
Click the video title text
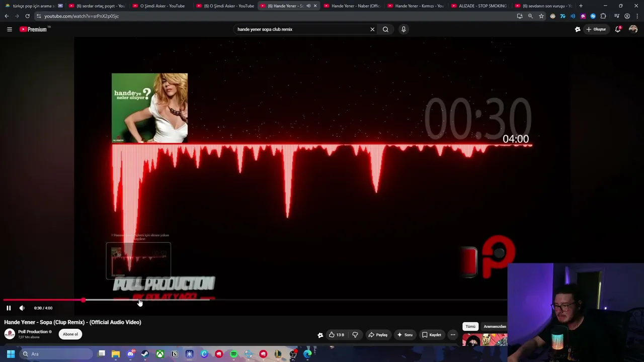click(73, 322)
